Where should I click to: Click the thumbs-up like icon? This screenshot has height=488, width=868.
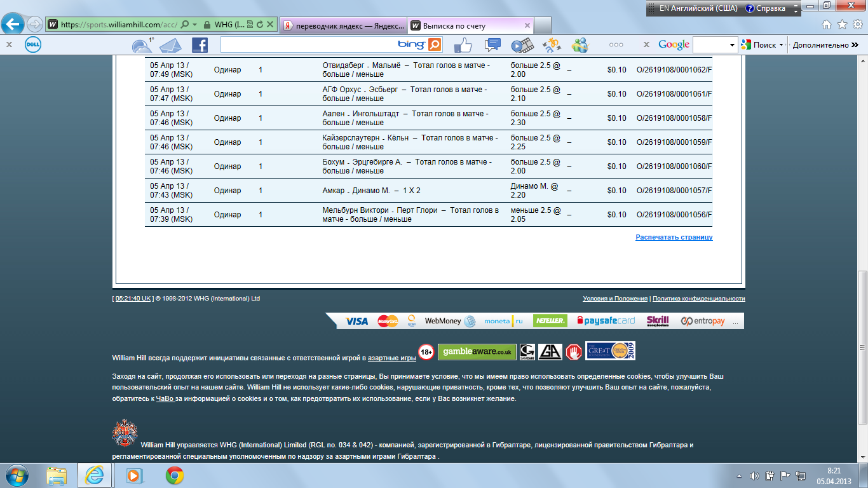tap(463, 45)
